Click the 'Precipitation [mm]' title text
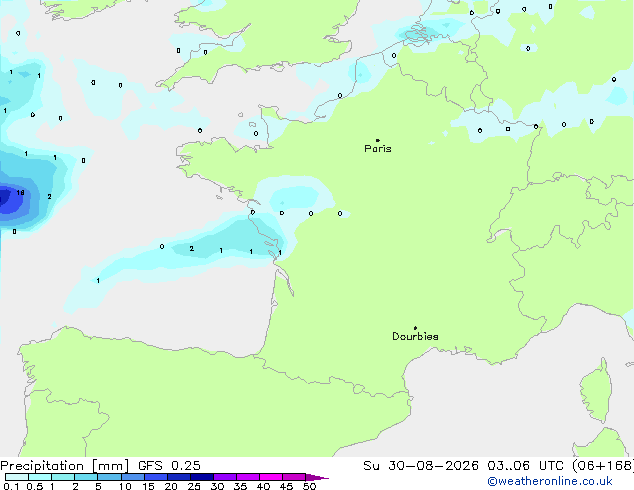The image size is (634, 490). tap(65, 466)
